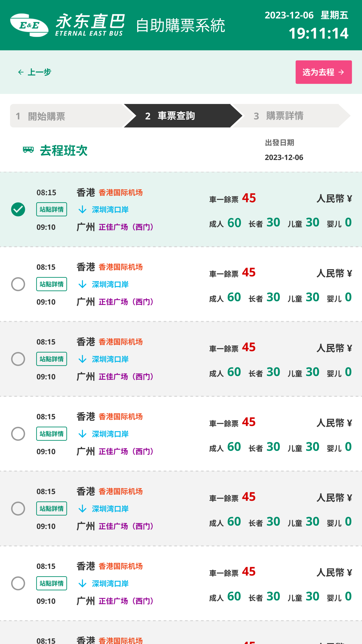
Task: Select the fourth trip's radio button
Action: [x=18, y=434]
